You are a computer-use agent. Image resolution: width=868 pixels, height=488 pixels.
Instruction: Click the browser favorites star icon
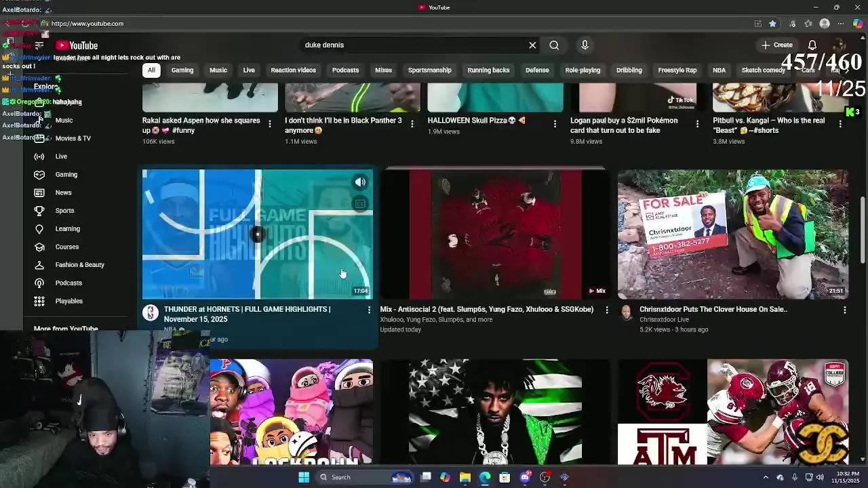pyautogui.click(x=772, y=23)
